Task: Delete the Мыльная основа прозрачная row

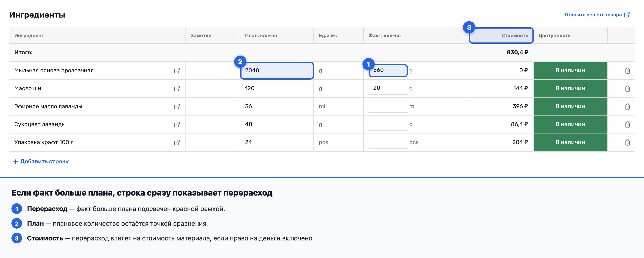Action: (x=627, y=71)
